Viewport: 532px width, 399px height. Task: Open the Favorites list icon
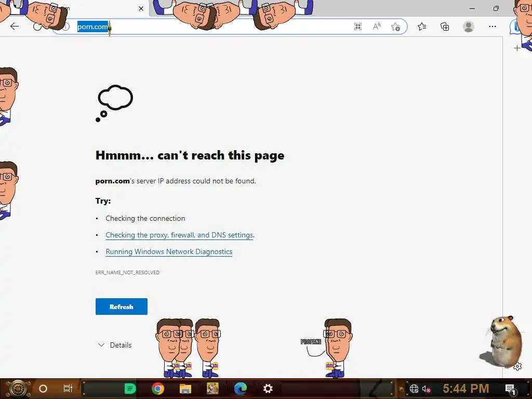tap(422, 26)
